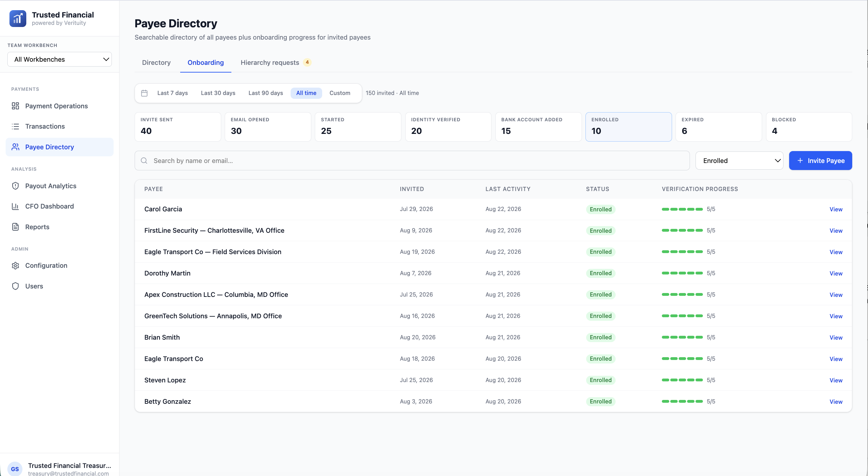Filter by Invite Sent card
This screenshot has height=476, width=868.
point(178,127)
